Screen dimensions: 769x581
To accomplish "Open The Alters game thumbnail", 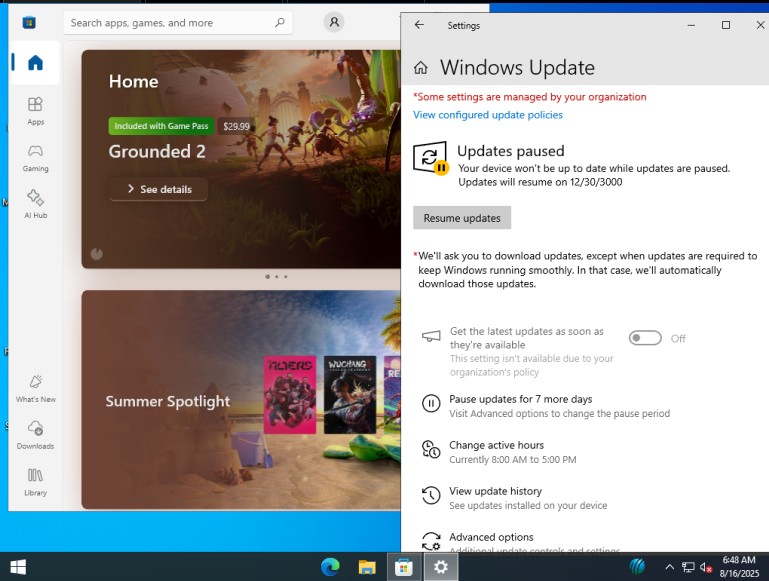I will pos(290,395).
